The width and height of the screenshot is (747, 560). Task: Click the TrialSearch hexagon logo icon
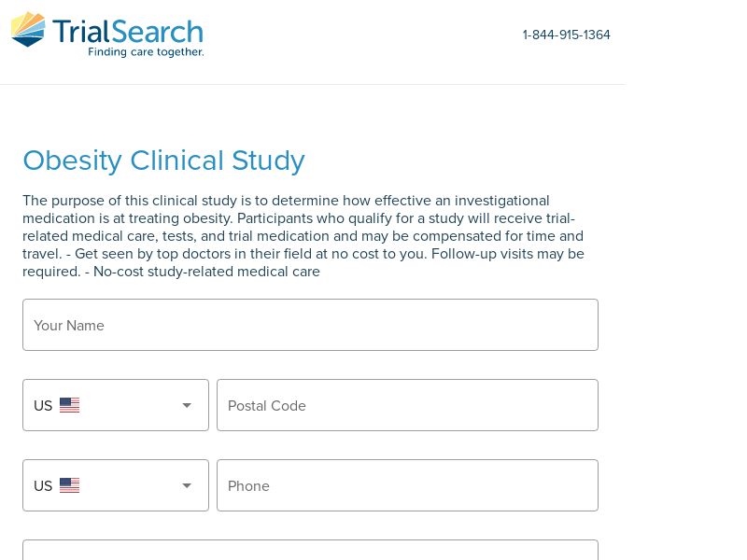28,30
